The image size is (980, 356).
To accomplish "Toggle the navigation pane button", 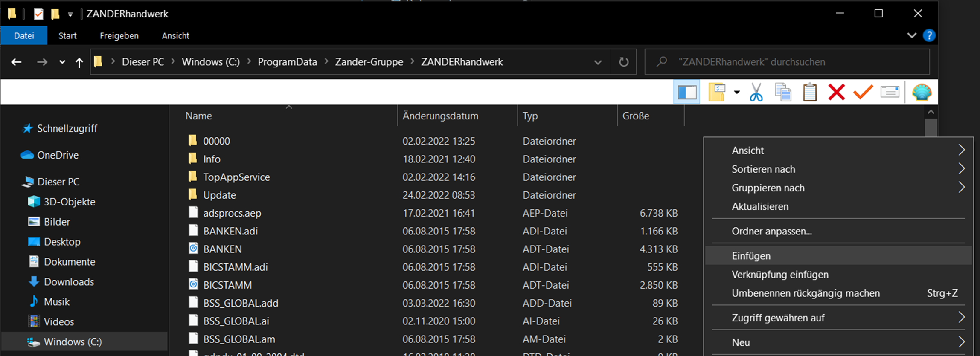I will [x=687, y=92].
